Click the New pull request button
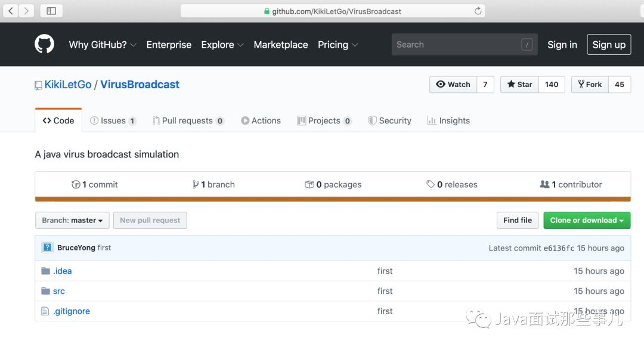 click(x=150, y=220)
